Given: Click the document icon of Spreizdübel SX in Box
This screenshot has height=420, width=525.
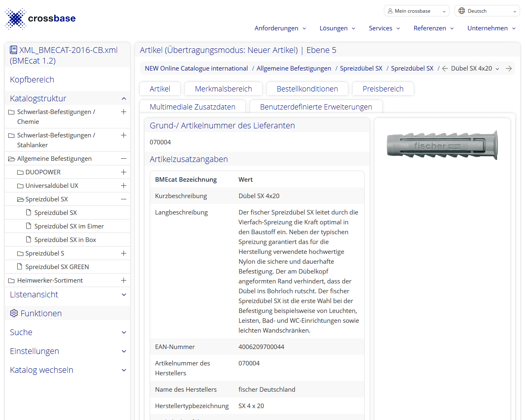Looking at the screenshot, I should click(x=29, y=240).
